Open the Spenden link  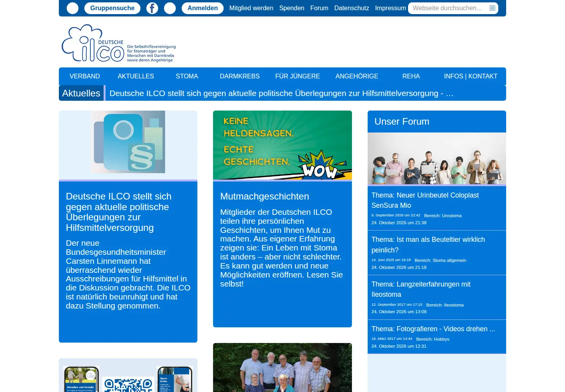pos(292,8)
